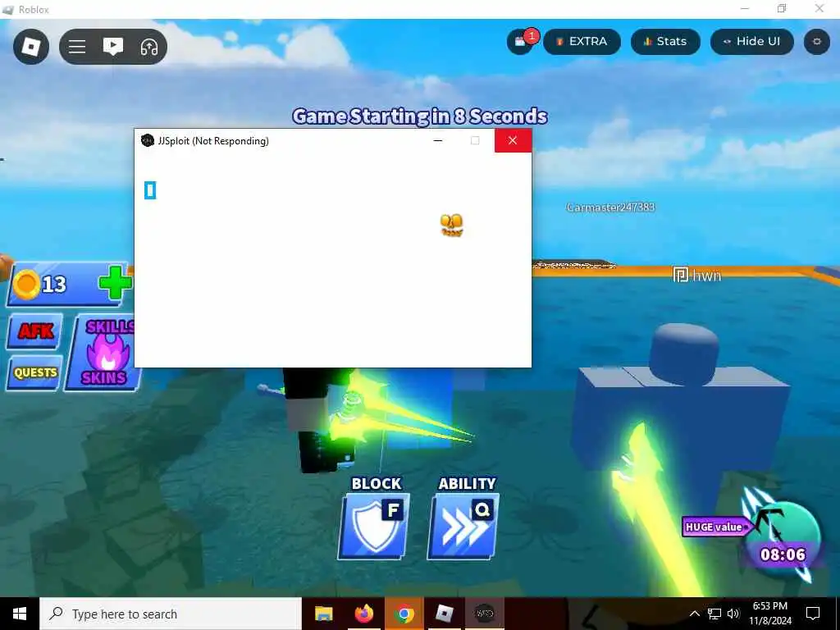840x630 pixels.
Task: Click the gold coin balance icon
Action: 25,284
